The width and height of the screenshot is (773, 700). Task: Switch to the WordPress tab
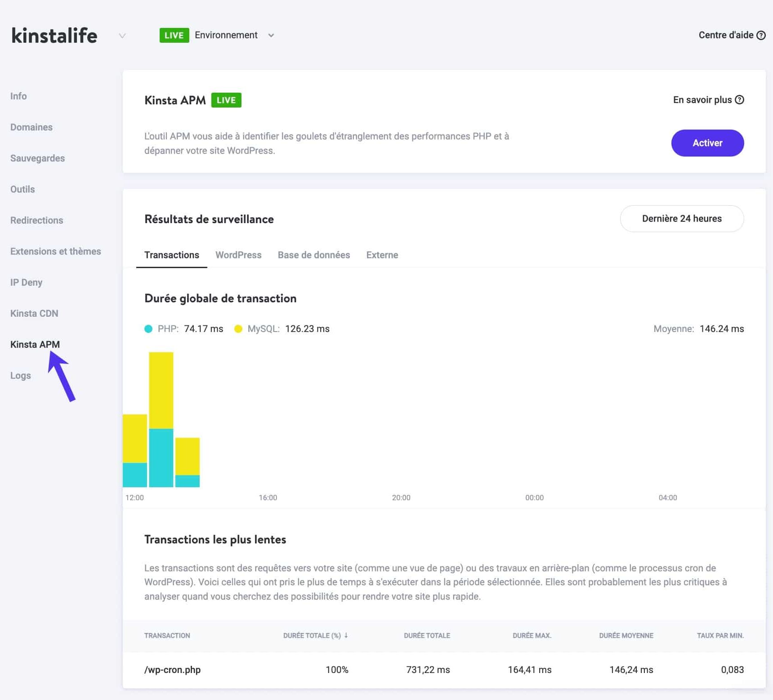[238, 255]
